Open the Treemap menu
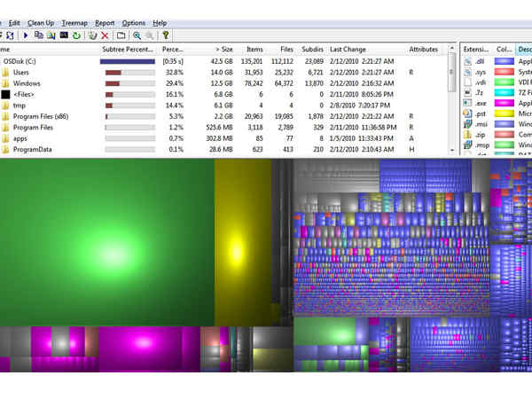 pyautogui.click(x=74, y=23)
